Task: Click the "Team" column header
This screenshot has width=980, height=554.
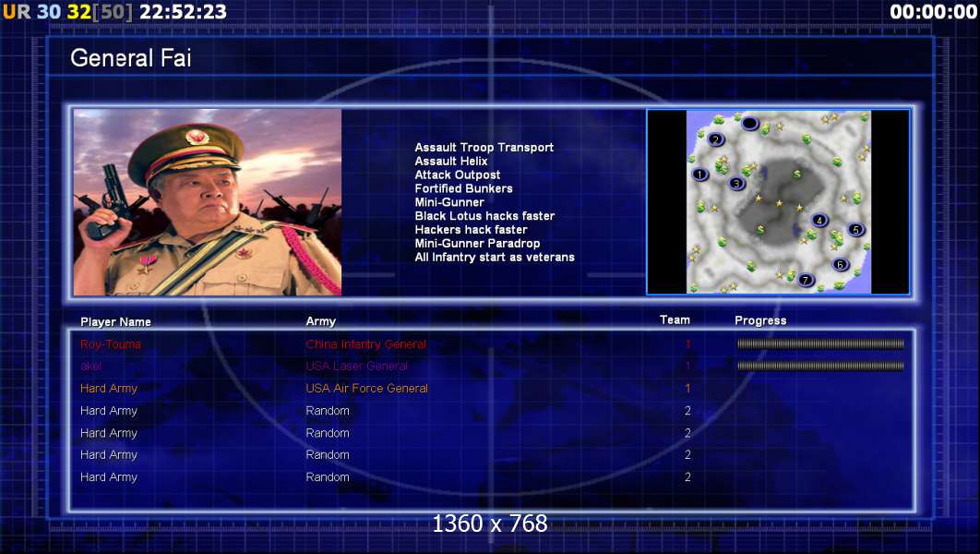Action: [675, 320]
